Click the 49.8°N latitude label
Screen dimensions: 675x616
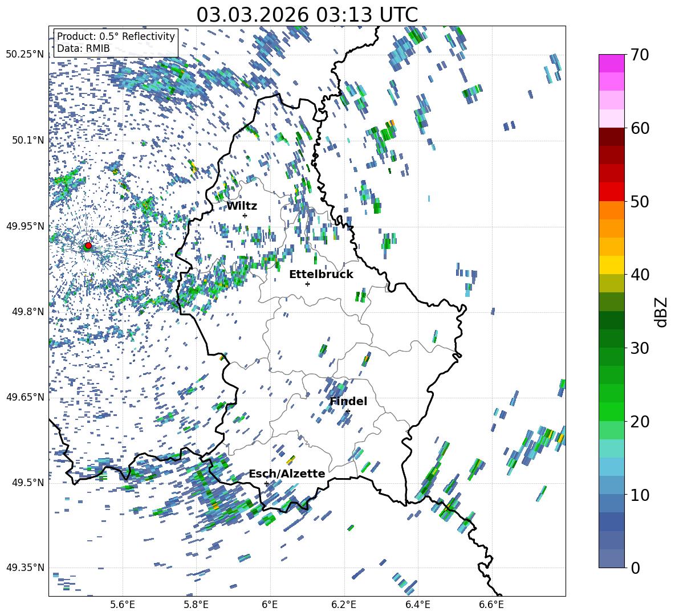(x=27, y=312)
